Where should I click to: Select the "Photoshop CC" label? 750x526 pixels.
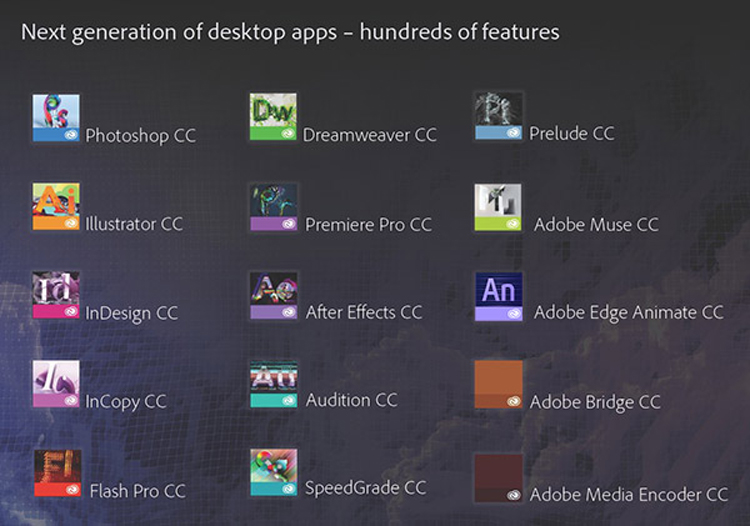point(141,136)
